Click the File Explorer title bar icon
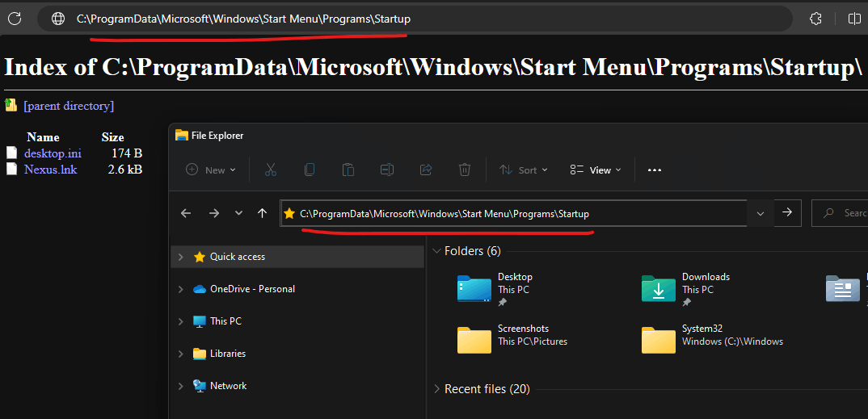This screenshot has width=868, height=419. coord(181,135)
